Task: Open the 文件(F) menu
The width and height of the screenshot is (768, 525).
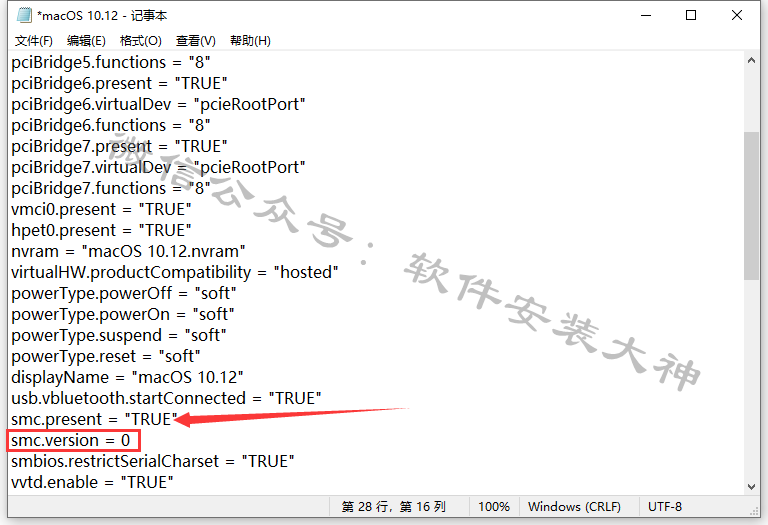Action: 33,41
